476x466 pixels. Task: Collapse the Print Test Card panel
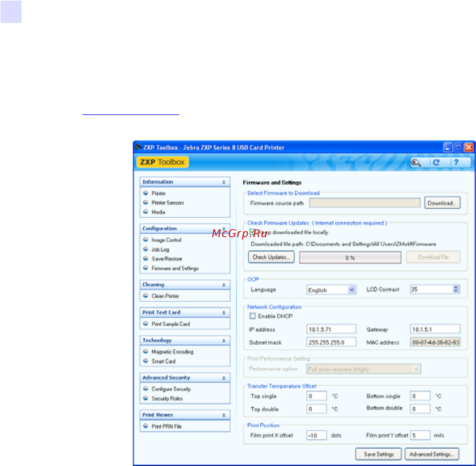pyautogui.click(x=224, y=313)
